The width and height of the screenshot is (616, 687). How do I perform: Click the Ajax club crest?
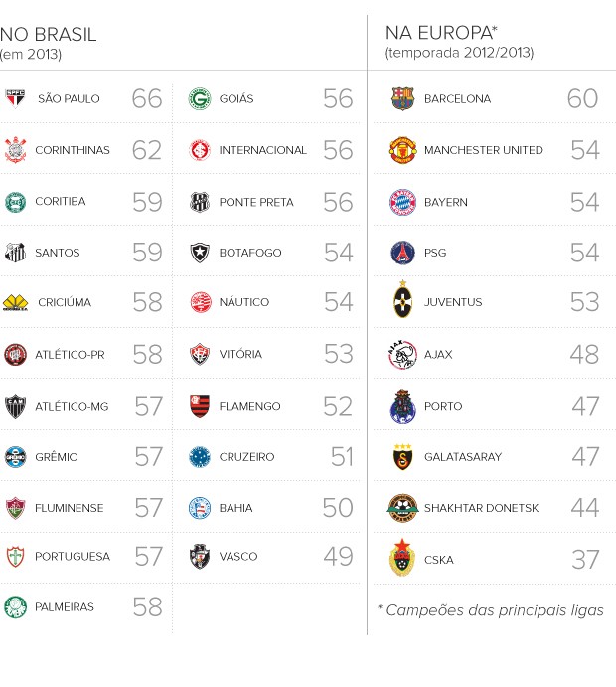tap(402, 354)
